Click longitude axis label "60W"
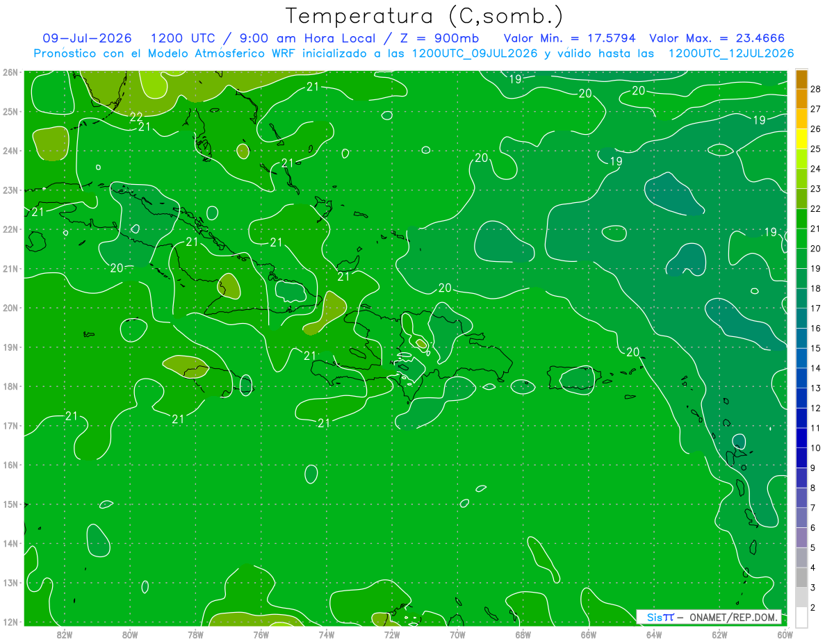 pyautogui.click(x=785, y=634)
